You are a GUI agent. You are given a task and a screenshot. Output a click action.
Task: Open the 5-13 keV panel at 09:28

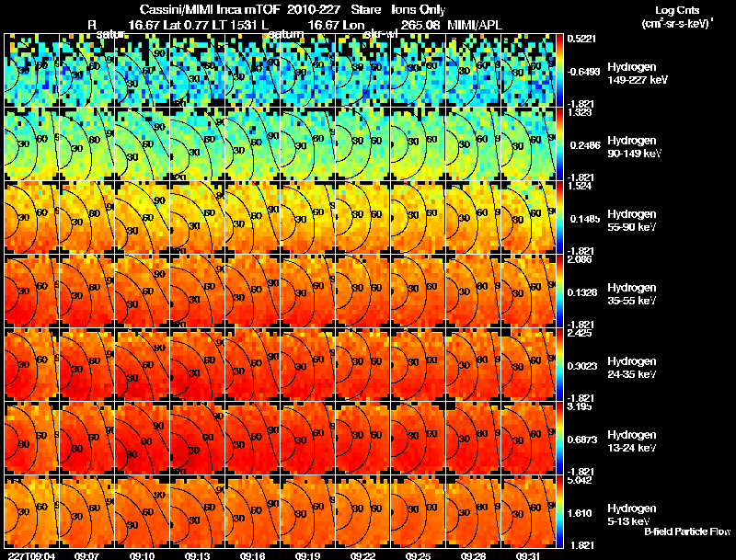point(474,512)
